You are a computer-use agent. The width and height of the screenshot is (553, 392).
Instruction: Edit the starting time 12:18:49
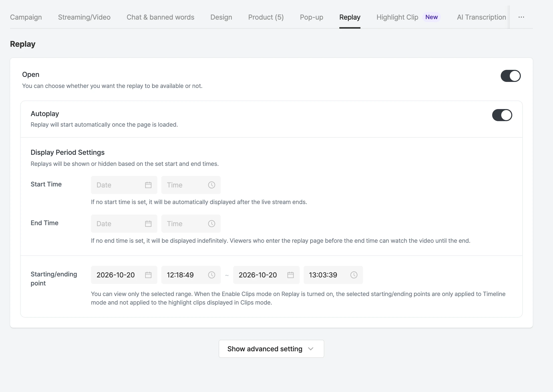[191, 275]
